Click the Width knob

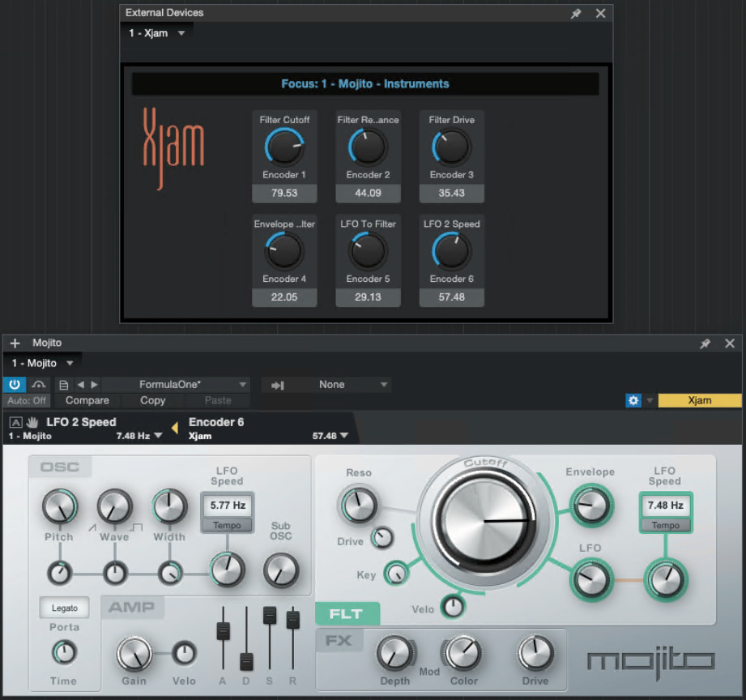pyautogui.click(x=169, y=506)
